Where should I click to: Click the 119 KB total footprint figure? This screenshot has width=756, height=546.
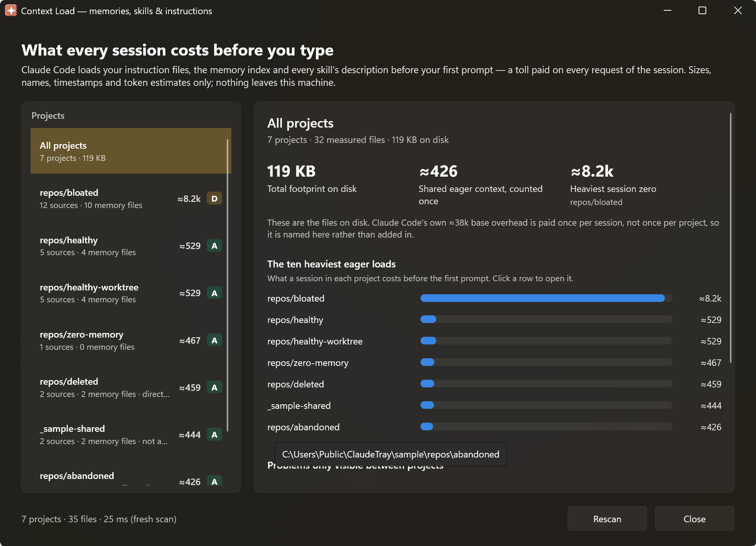point(291,171)
